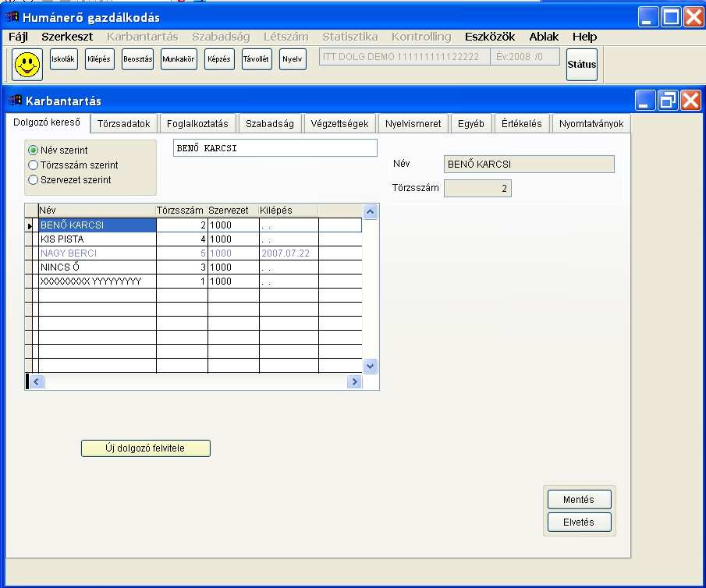Switch to the Foglalkoztatás tab
The width and height of the screenshot is (706, 588).
(197, 124)
